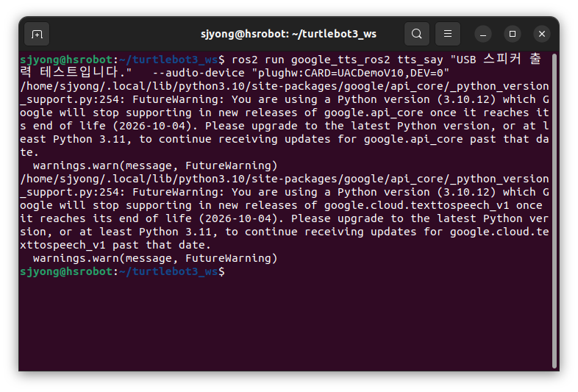Click the "--audio-device" argument text

click(199, 73)
